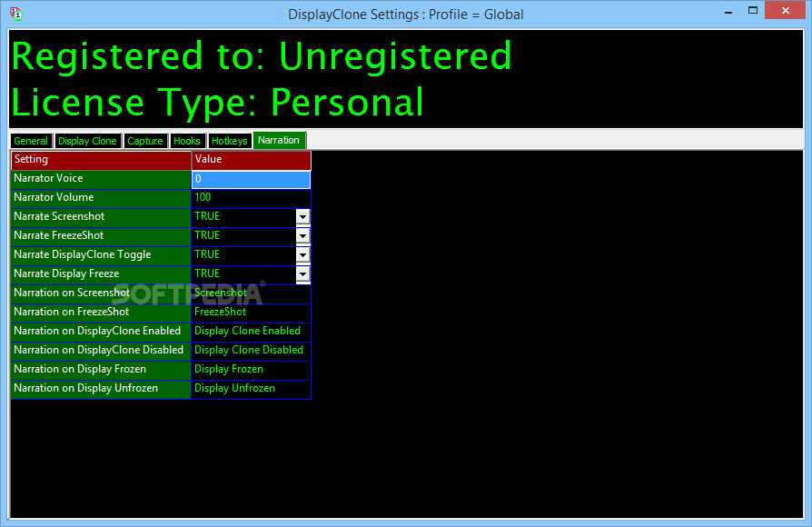Close the DisplayClone Settings window
812x527 pixels.
785,10
